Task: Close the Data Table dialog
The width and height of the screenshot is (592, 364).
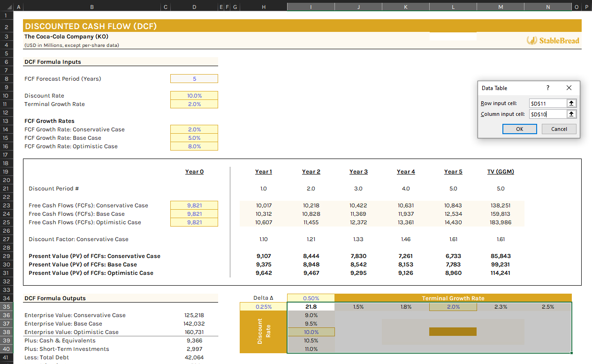Action: 569,88
